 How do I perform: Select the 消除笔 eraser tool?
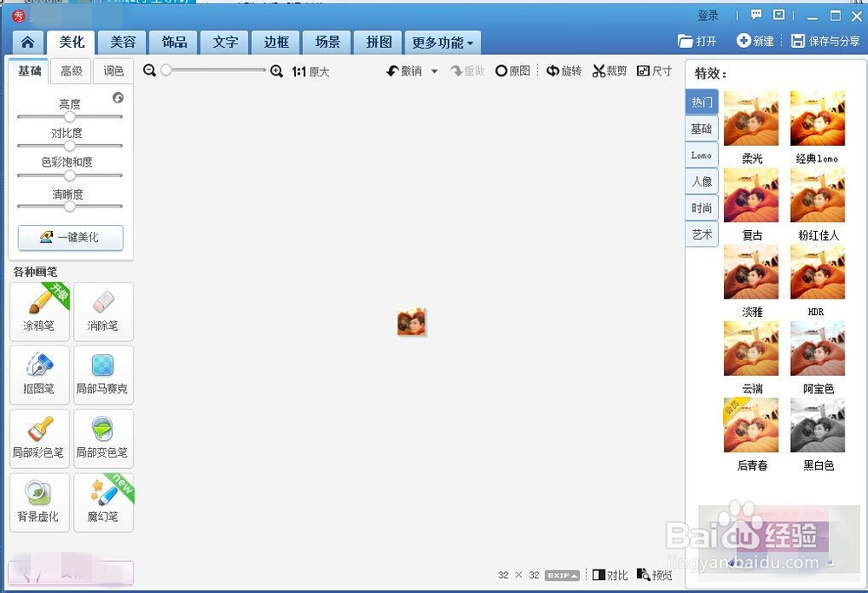[x=103, y=312]
